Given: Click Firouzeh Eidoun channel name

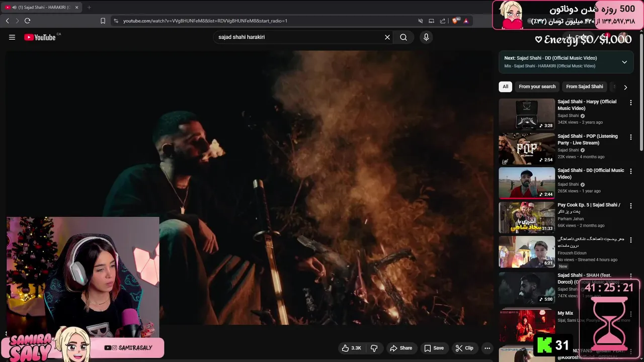Looking at the screenshot, I should [x=572, y=253].
